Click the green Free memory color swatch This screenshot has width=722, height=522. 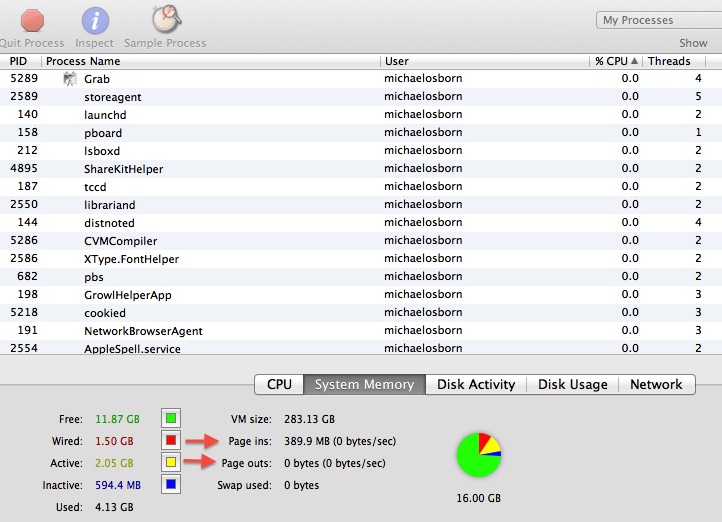coord(171,418)
